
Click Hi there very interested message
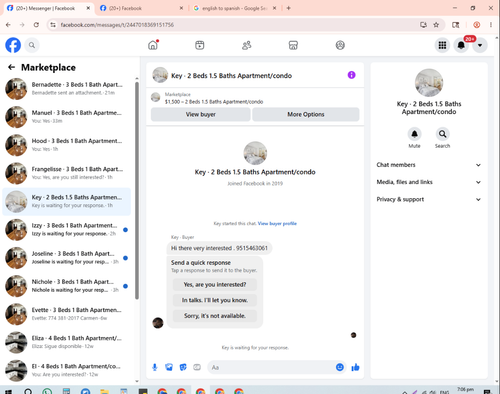pos(219,248)
